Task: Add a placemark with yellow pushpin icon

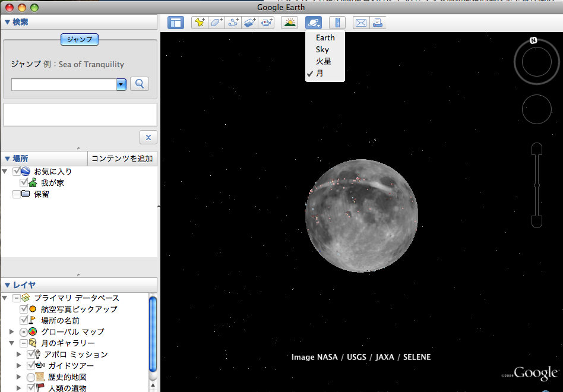Action: coord(200,23)
